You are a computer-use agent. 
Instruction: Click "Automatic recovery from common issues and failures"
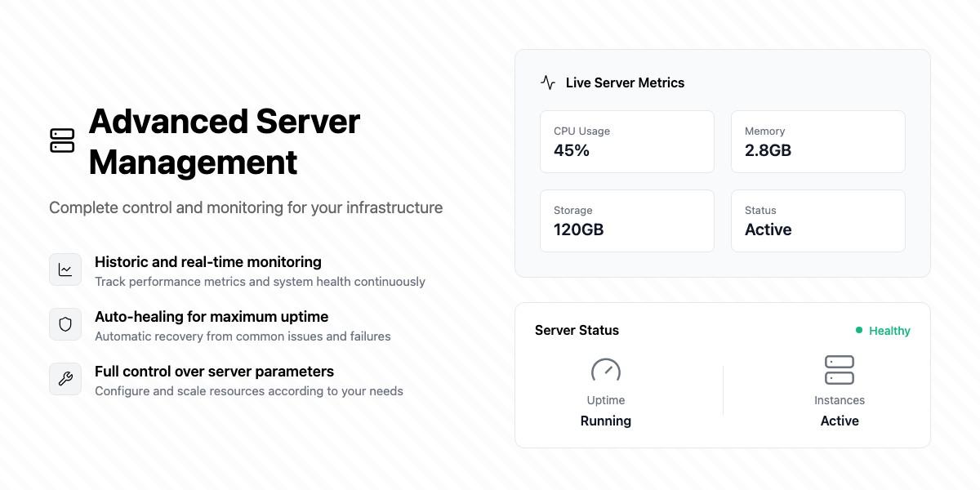point(243,336)
